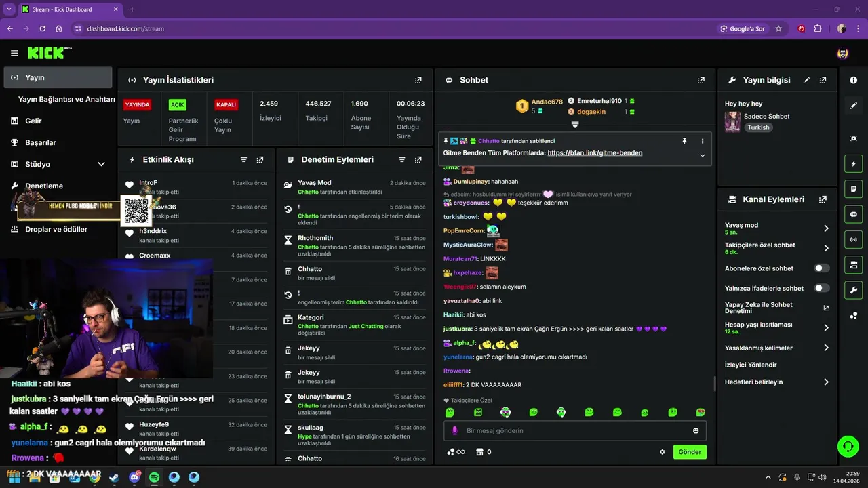Open the shop icon below chat
This screenshot has width=868, height=488.
point(479,452)
